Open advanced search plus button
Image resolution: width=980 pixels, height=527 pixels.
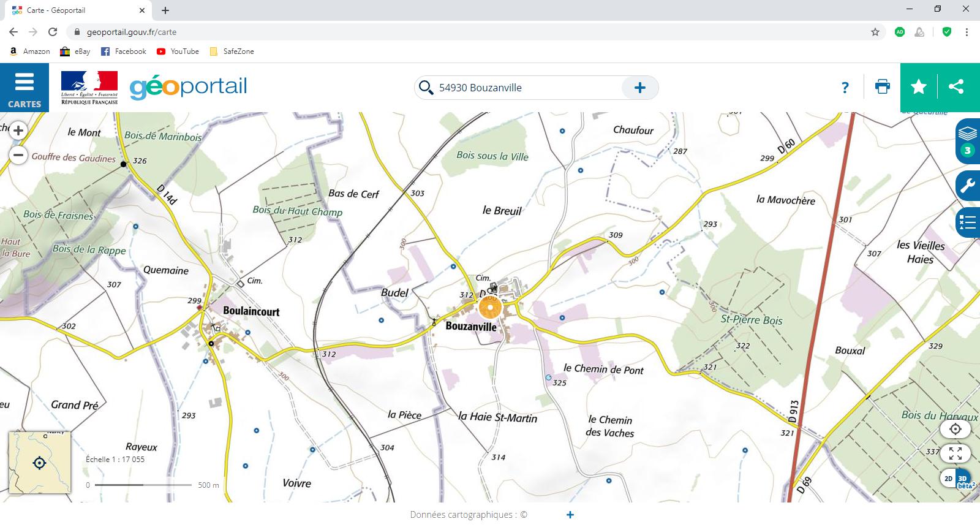click(x=640, y=88)
